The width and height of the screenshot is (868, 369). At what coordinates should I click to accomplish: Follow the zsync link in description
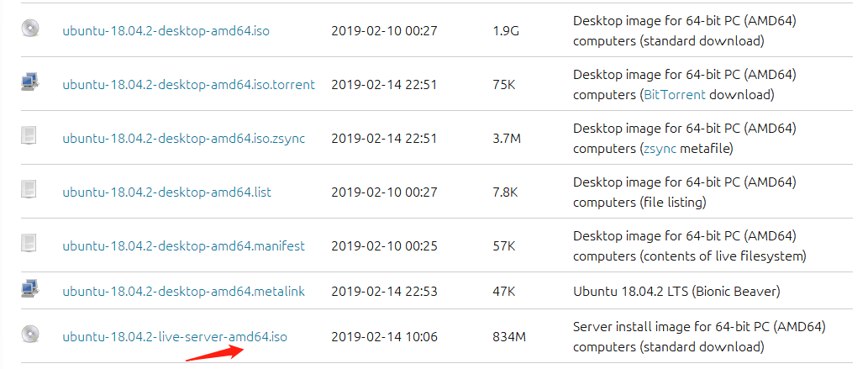pos(660,149)
